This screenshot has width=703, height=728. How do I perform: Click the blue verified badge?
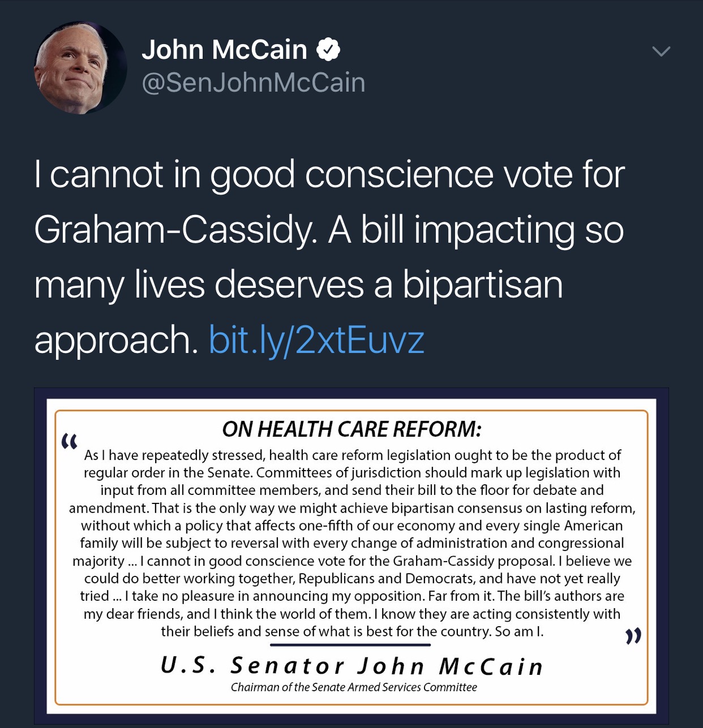click(x=328, y=50)
